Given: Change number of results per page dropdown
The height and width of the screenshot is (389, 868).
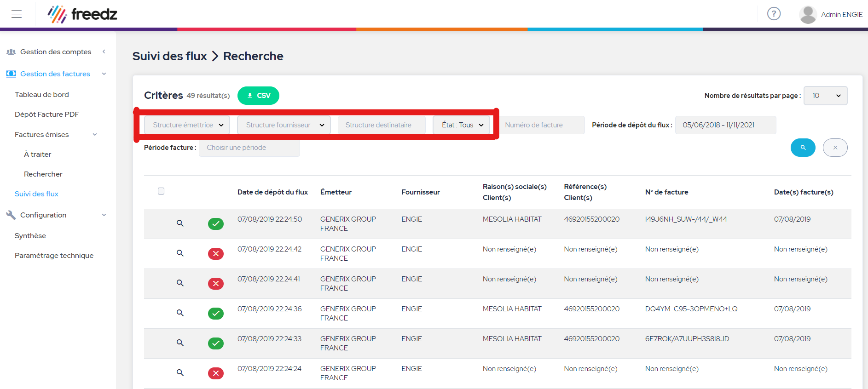Looking at the screenshot, I should pyautogui.click(x=825, y=96).
